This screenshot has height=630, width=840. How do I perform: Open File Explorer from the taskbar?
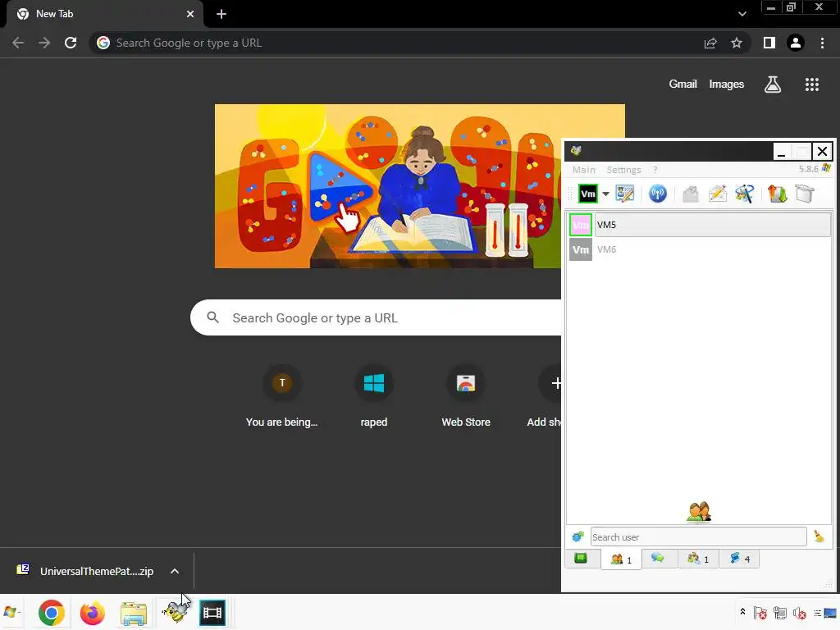pyautogui.click(x=134, y=614)
